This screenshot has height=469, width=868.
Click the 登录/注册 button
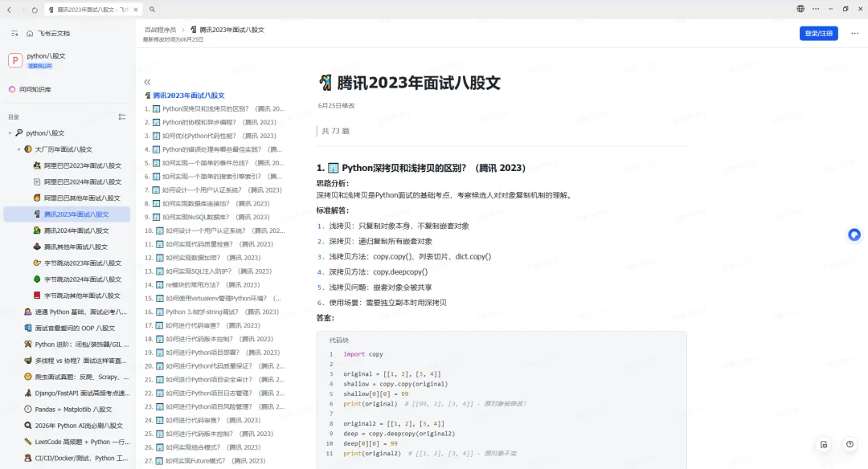pos(818,33)
